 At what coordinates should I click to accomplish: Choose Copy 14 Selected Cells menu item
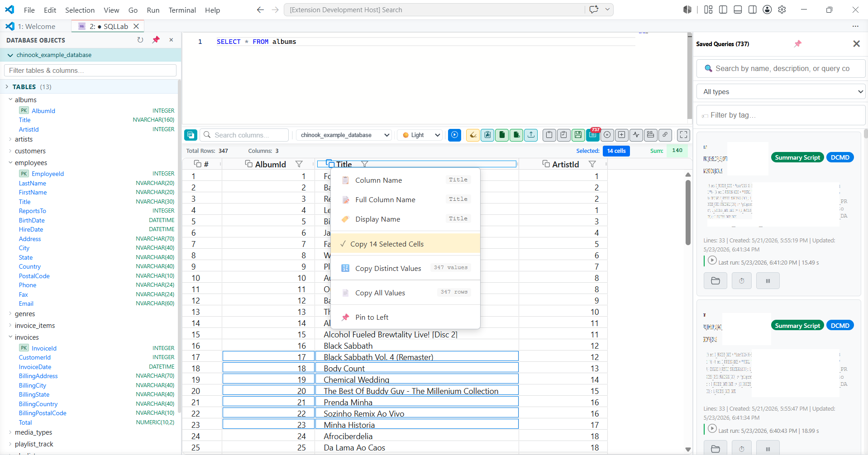tap(405, 244)
